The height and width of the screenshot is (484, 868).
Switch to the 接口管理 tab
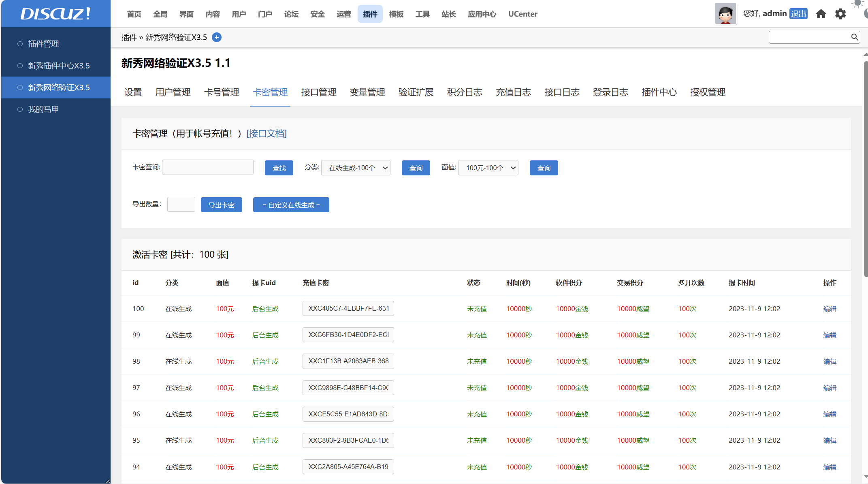click(319, 92)
